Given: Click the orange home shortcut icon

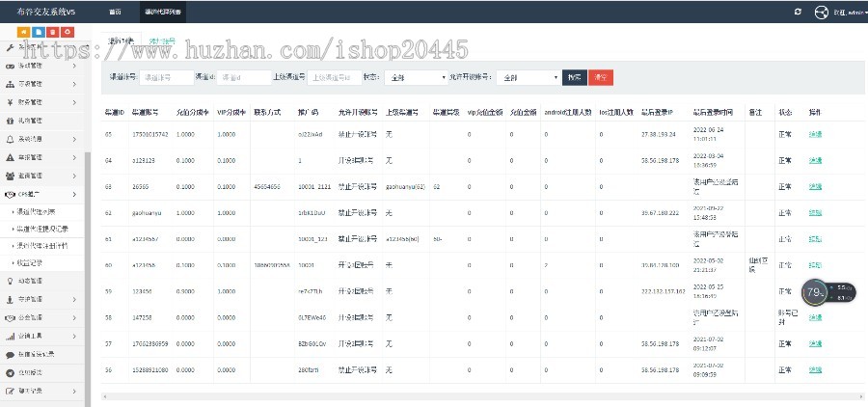Looking at the screenshot, I should [24, 32].
